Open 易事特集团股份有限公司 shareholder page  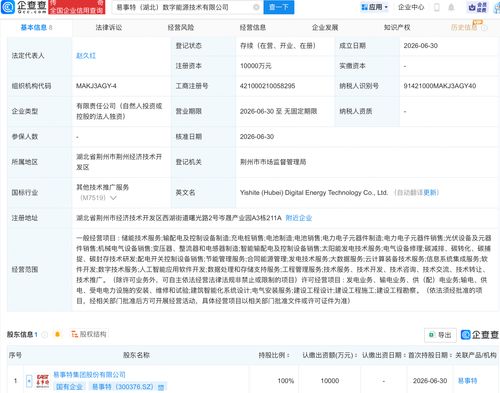89,375
